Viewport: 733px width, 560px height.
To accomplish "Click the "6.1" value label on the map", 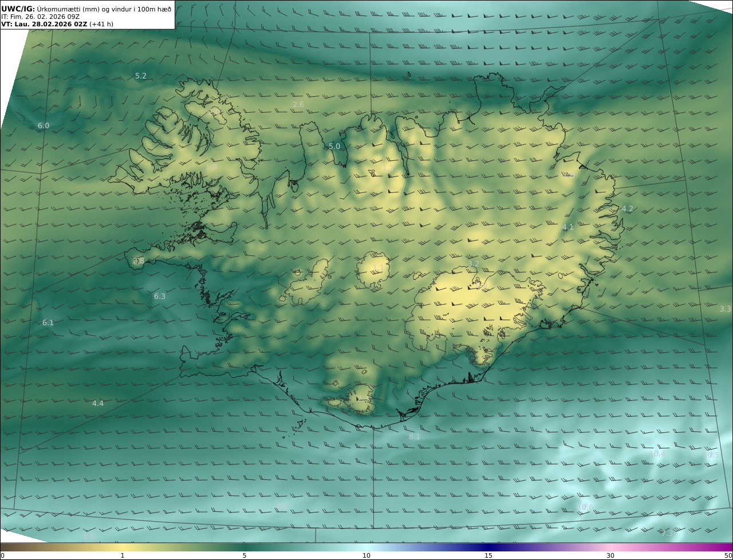I will tap(48, 322).
